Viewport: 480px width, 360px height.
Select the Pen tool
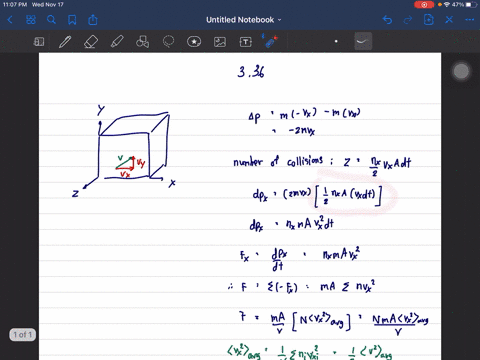[x=65, y=42]
